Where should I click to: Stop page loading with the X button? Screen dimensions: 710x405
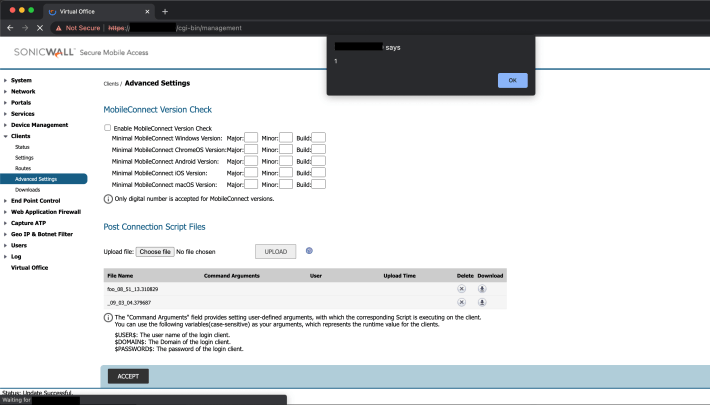[39, 28]
